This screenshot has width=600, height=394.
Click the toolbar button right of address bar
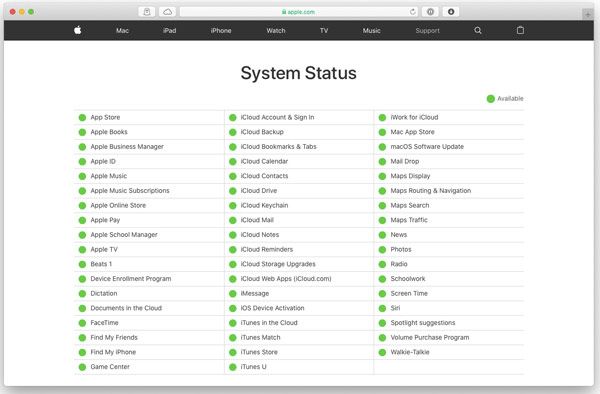pos(430,12)
